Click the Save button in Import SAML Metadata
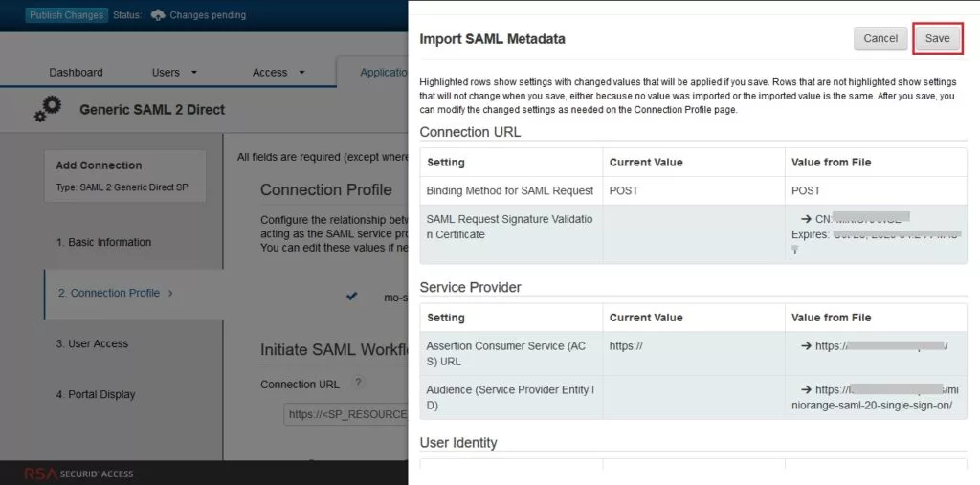The width and height of the screenshot is (980, 485). [937, 38]
